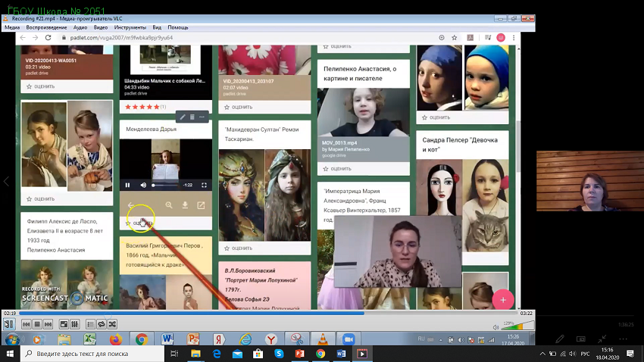644x362 pixels.
Task: Click the back arrow under Менделеева Дарья video
Action: click(x=131, y=204)
